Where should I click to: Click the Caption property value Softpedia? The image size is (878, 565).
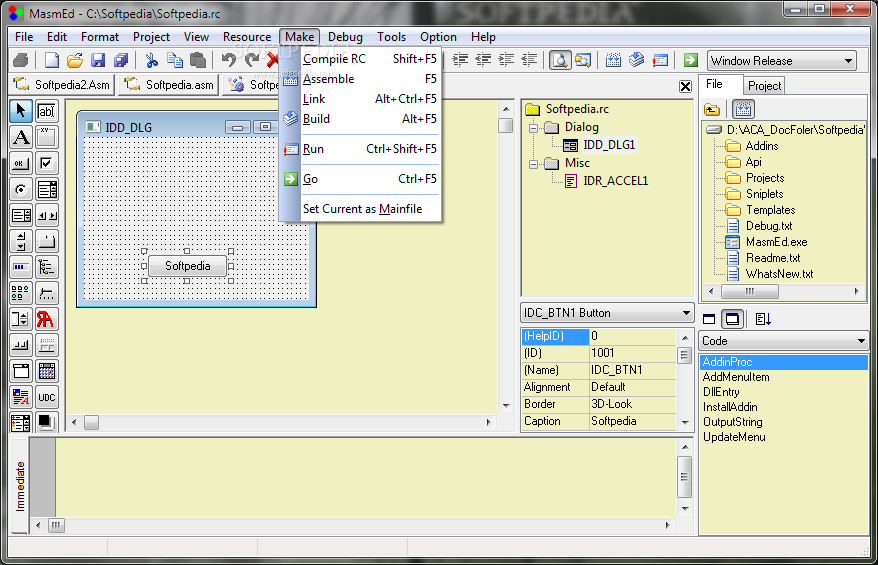click(x=633, y=421)
